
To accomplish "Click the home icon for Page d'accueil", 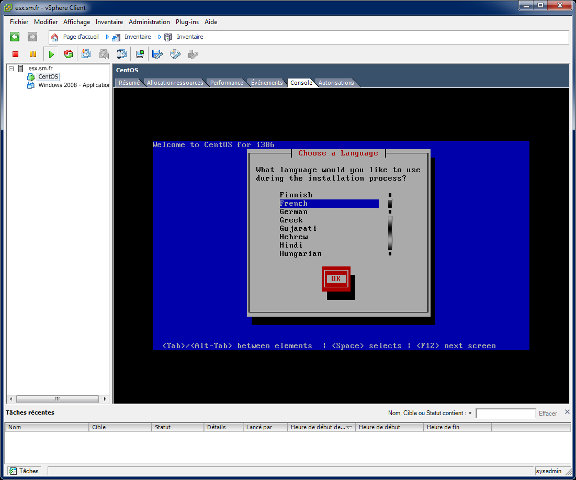I will pos(54,37).
